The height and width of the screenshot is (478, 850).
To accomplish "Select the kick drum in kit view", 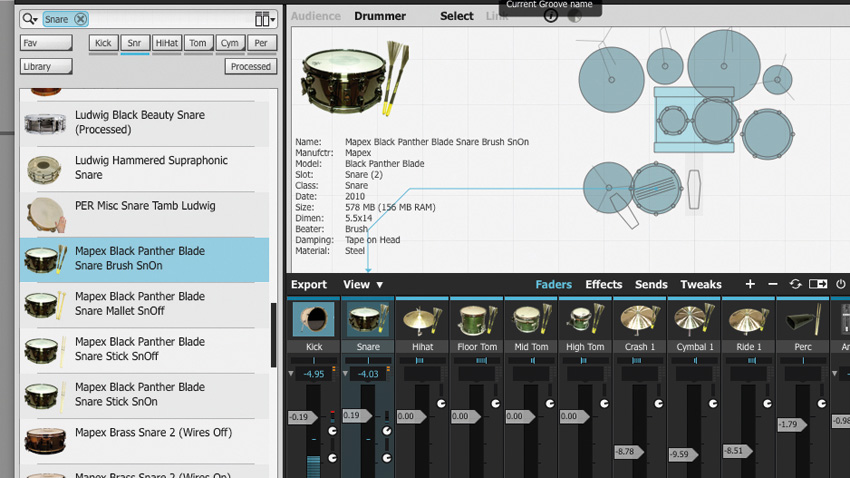I will 693,120.
